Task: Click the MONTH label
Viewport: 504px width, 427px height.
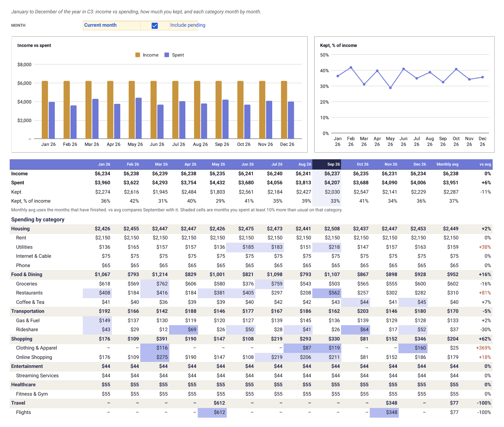Action: 18,25
